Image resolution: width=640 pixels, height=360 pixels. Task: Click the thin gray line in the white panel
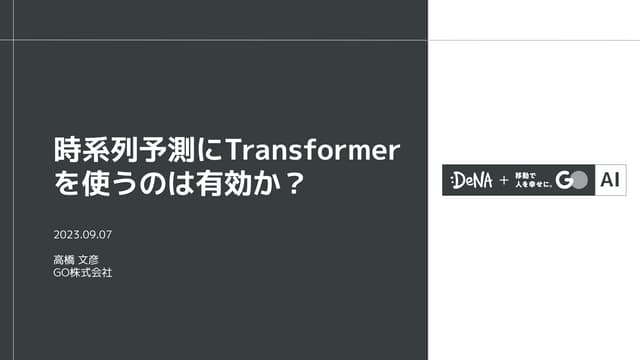tap(534, 40)
